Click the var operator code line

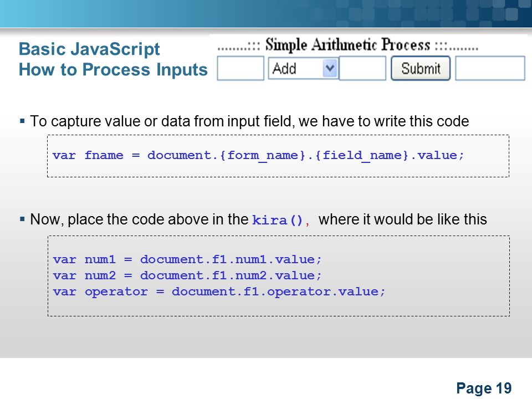[x=219, y=292]
